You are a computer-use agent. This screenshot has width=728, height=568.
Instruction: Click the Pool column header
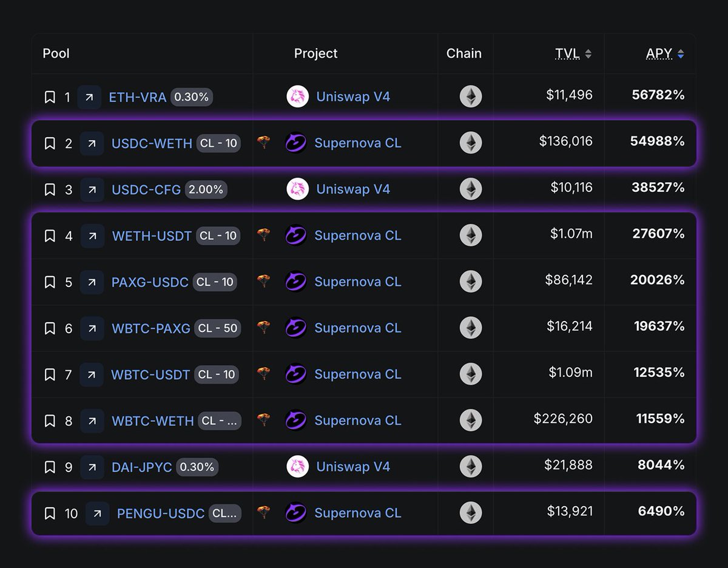(x=56, y=53)
